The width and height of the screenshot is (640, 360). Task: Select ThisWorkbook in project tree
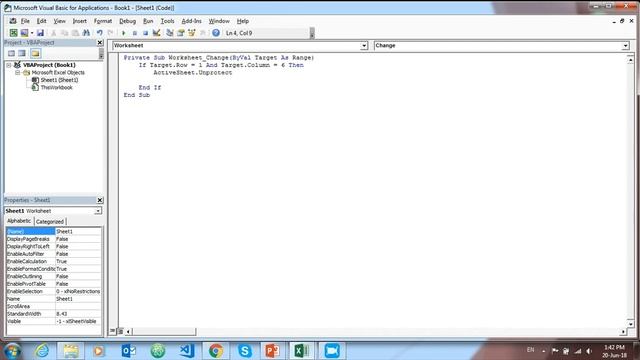click(56, 87)
